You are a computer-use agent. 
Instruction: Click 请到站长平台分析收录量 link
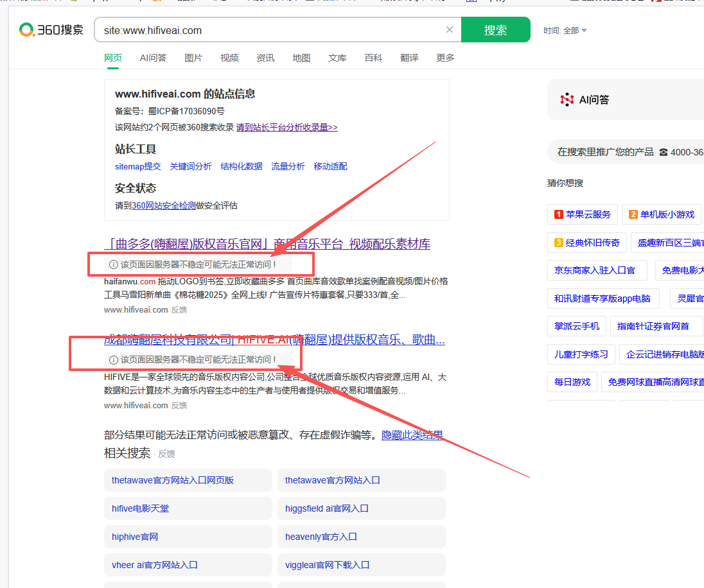point(287,128)
